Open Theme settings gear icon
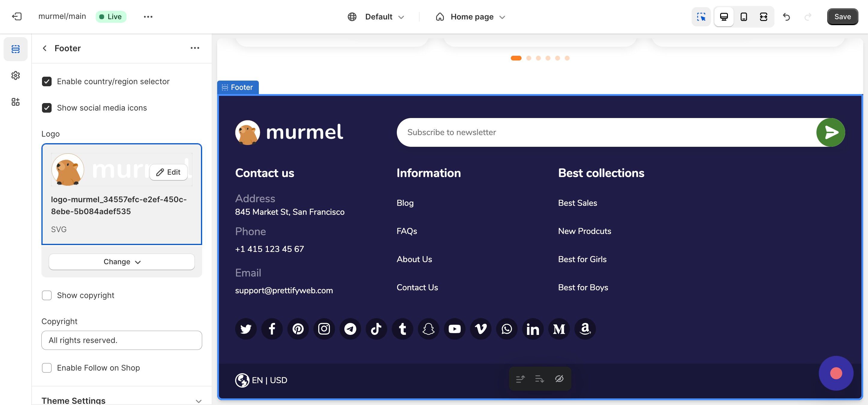 coord(16,75)
